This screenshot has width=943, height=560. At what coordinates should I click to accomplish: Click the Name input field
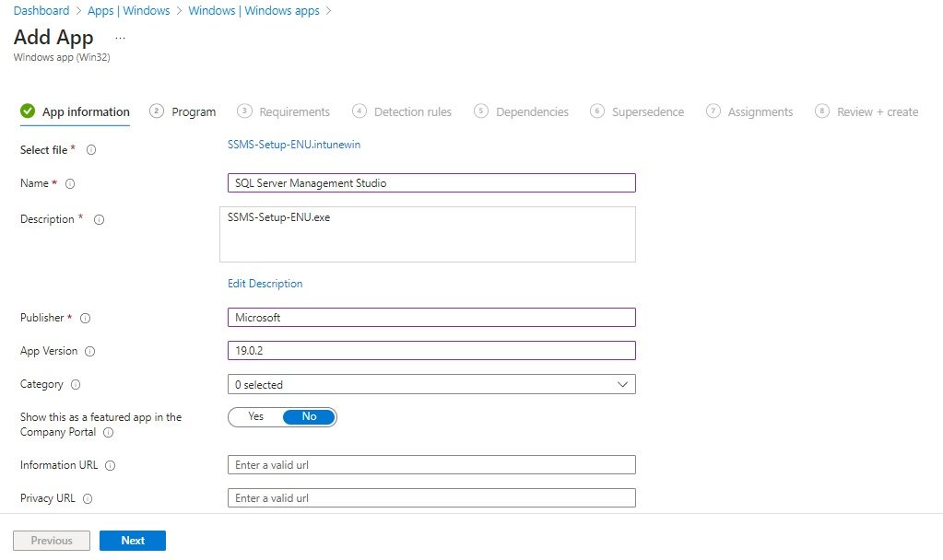[x=431, y=183]
